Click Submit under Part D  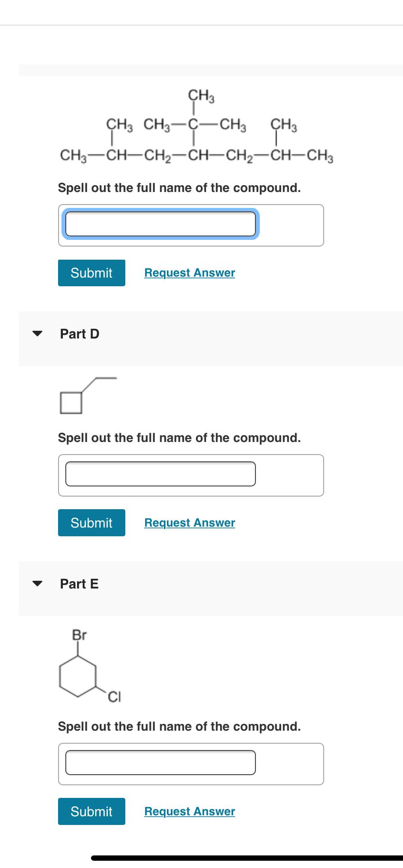(91, 523)
